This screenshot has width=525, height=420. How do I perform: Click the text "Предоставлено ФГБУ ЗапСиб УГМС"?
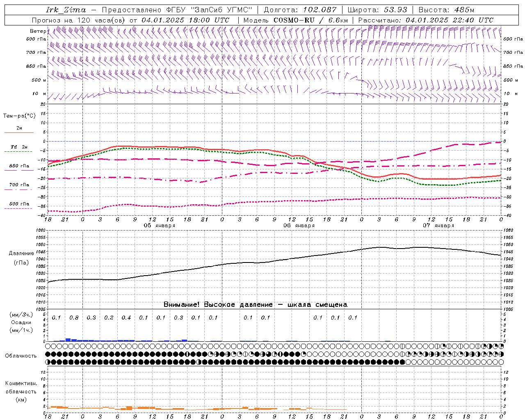[x=177, y=10]
